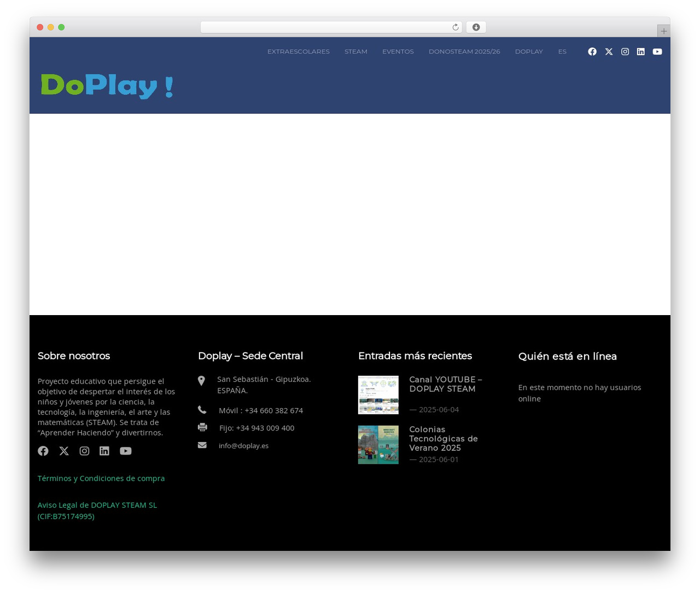The height and width of the screenshot is (593, 700).
Task: Click the info@doplay.es email address
Action: tap(243, 445)
